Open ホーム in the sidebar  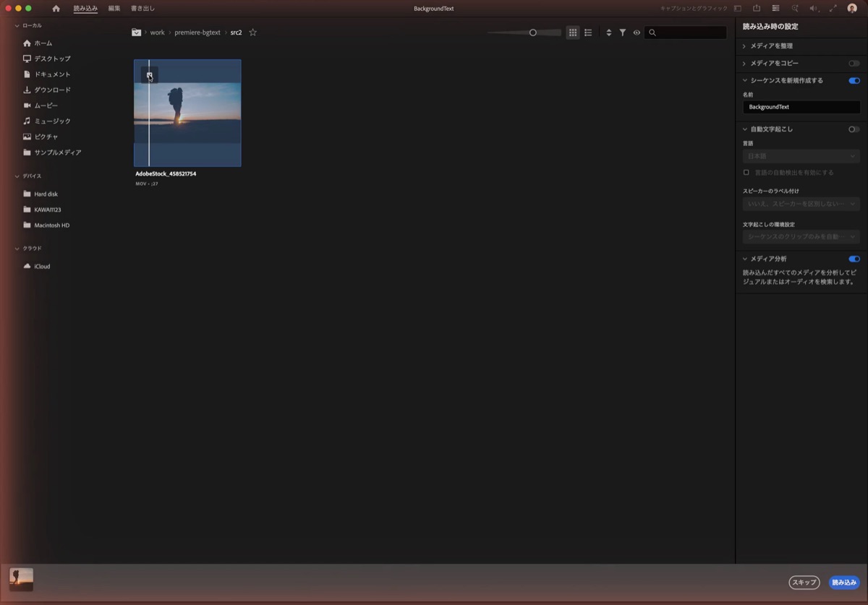point(43,43)
